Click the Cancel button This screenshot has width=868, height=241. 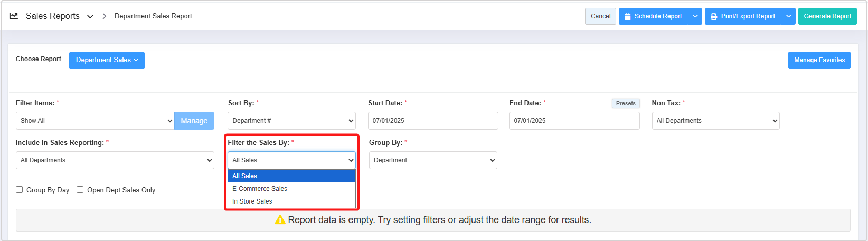[x=600, y=16]
